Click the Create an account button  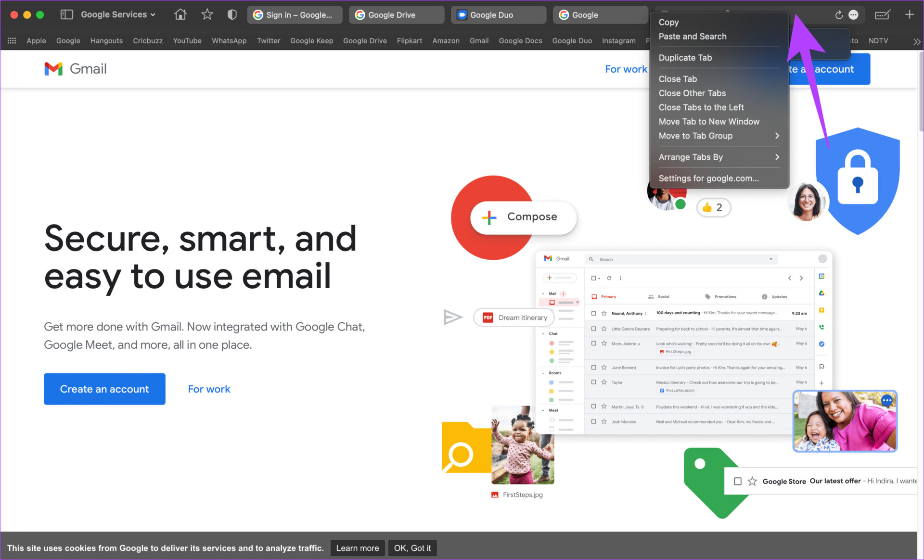[104, 389]
